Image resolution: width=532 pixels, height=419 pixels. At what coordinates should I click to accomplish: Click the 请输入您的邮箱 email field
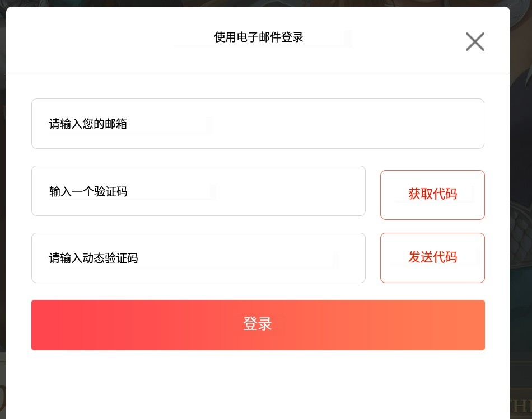click(258, 124)
